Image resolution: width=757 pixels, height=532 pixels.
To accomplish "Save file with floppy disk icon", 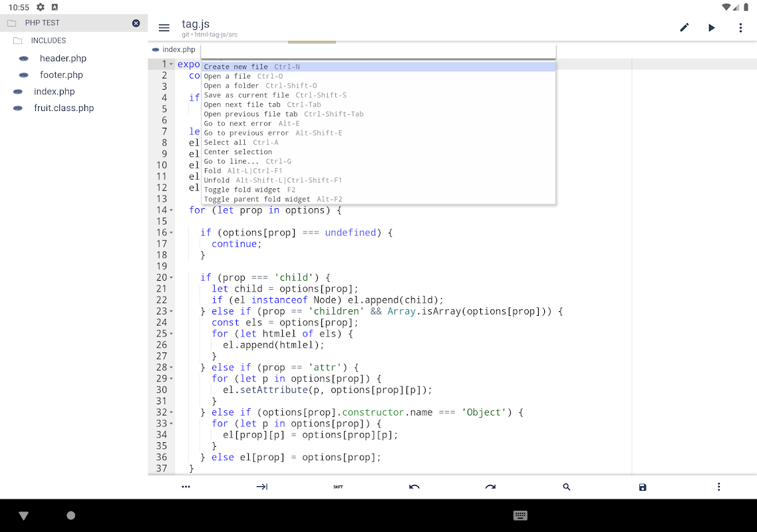I will 643,487.
